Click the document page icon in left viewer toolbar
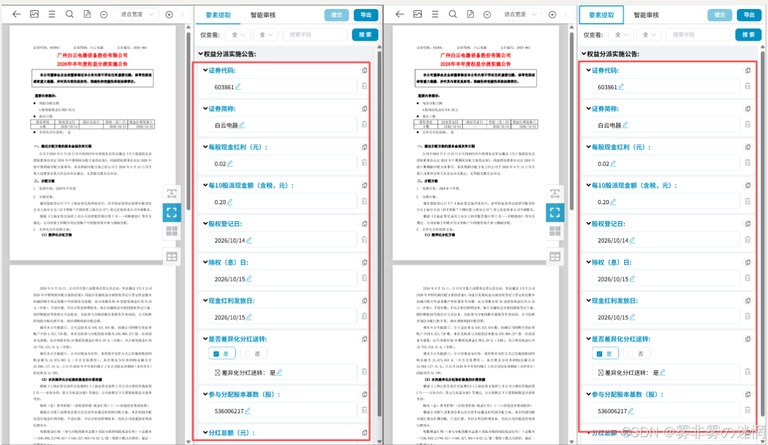The width and height of the screenshot is (768, 445). [x=87, y=14]
